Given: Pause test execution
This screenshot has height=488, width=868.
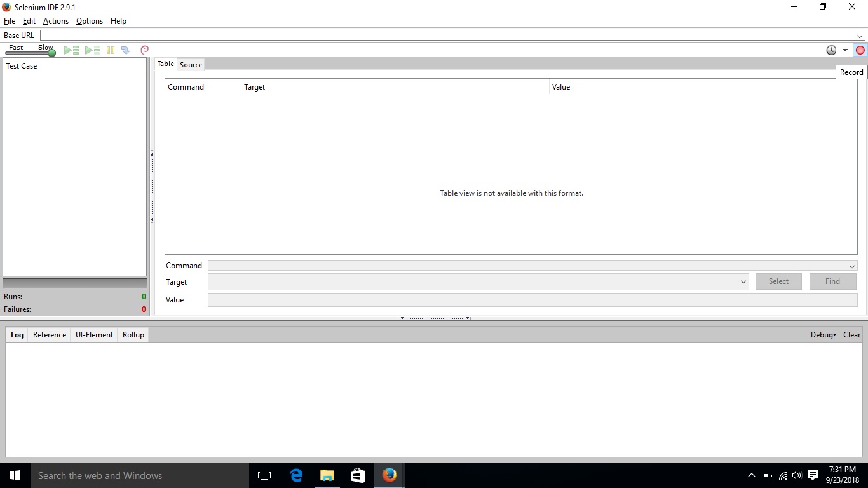Looking at the screenshot, I should (x=111, y=50).
